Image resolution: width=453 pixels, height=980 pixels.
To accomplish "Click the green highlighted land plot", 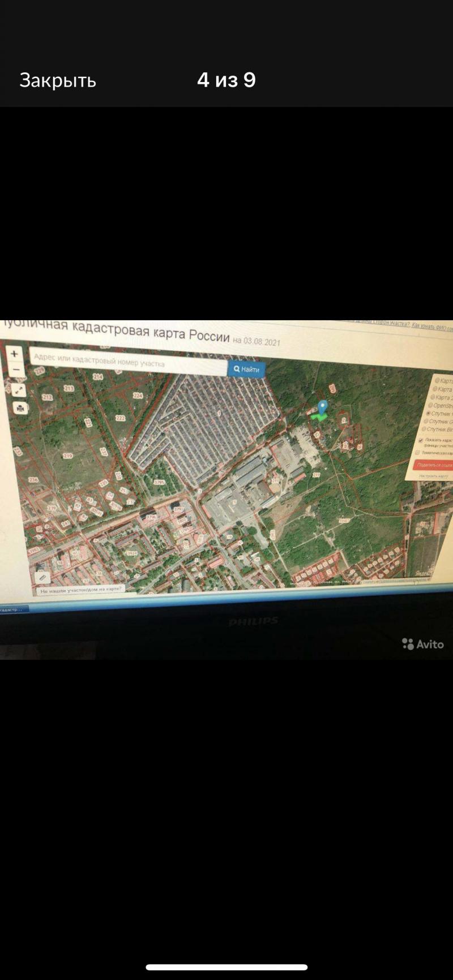I will [x=319, y=417].
